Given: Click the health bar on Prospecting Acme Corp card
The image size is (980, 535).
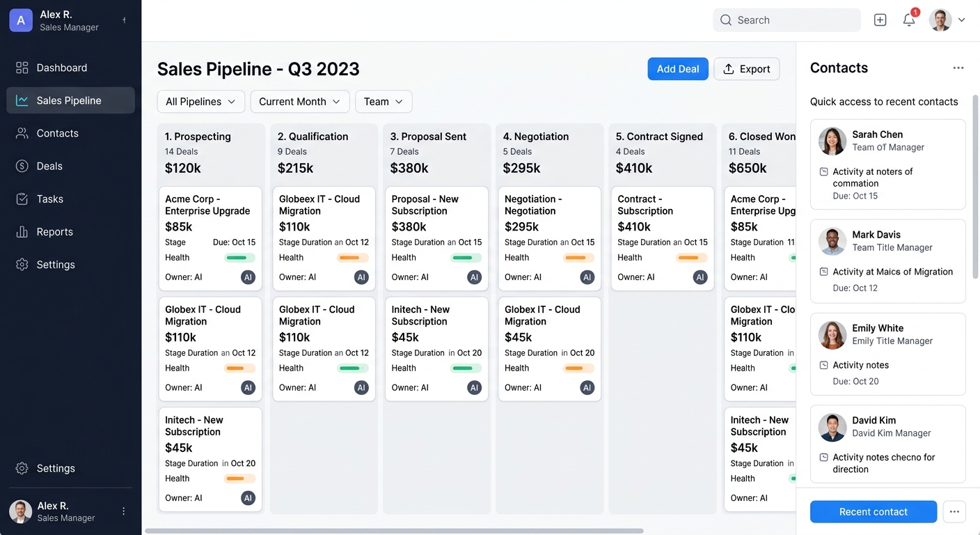Looking at the screenshot, I should [x=239, y=258].
